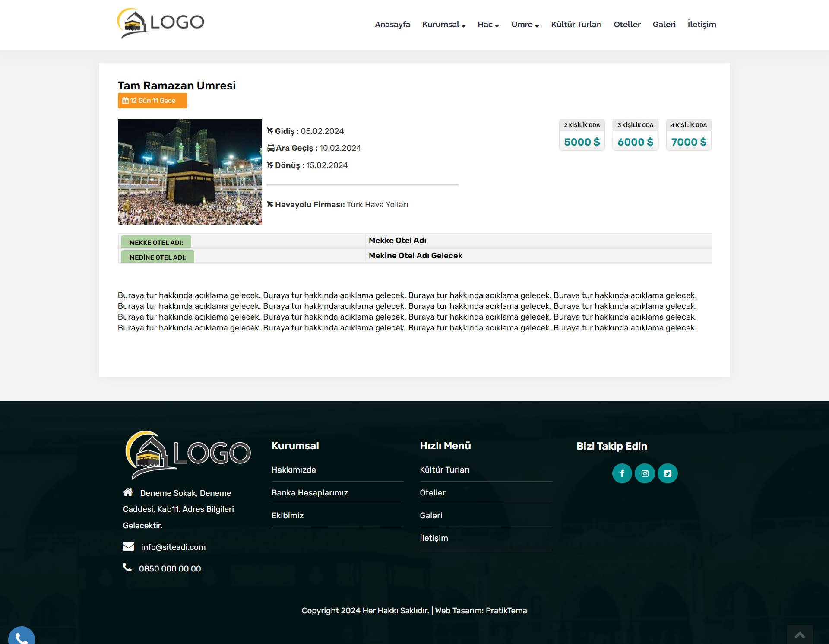Go to Anasayfa in the navigation
The image size is (829, 644).
392,25
